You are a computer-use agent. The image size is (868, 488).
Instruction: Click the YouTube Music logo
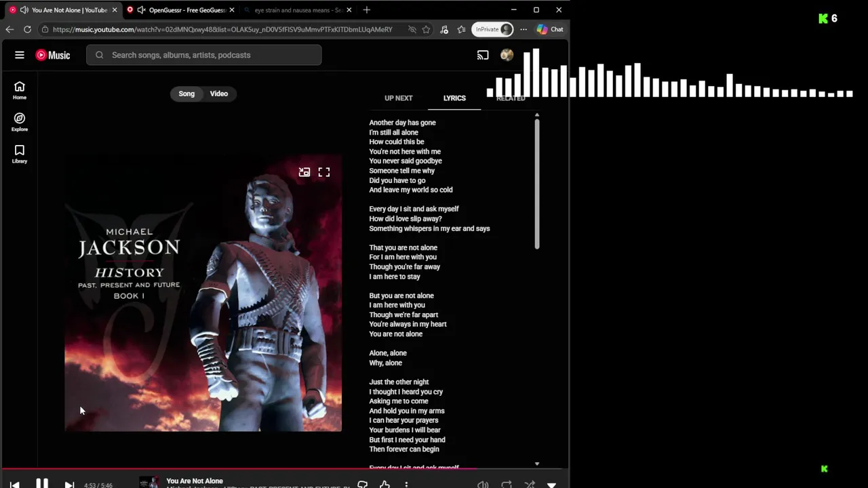53,55
